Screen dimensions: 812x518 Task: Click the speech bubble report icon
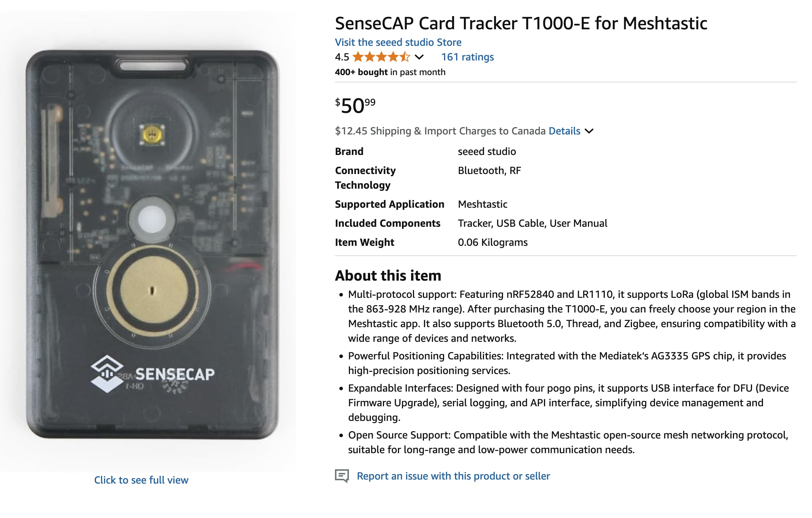coord(342,476)
